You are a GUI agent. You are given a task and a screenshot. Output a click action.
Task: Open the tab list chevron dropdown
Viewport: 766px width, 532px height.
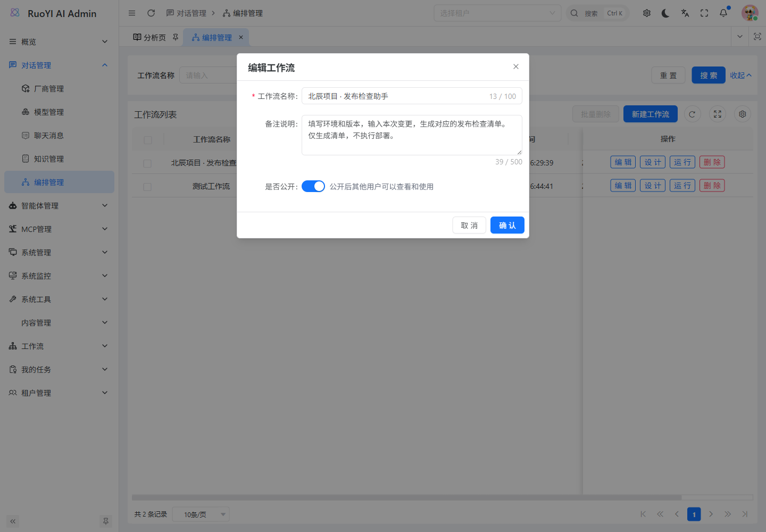click(739, 37)
